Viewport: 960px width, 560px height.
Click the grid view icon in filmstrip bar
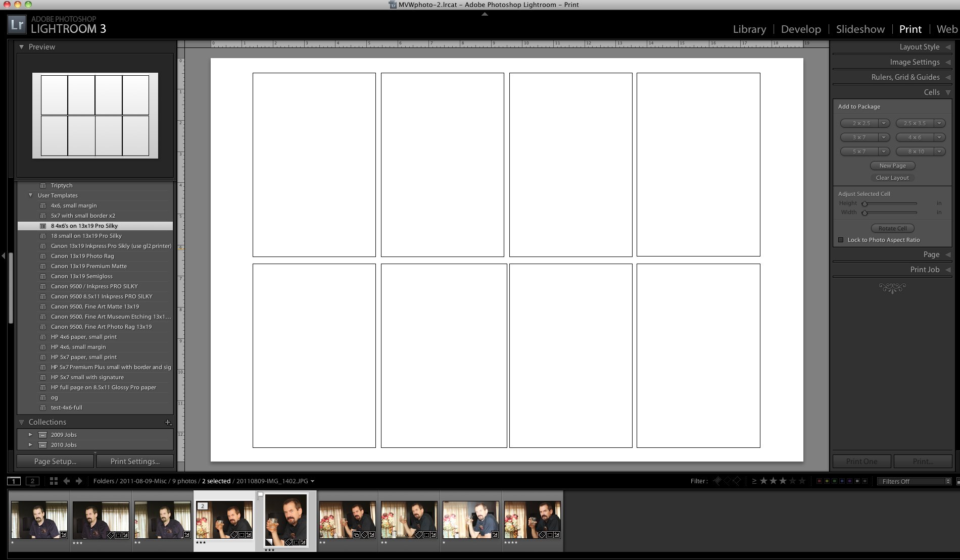54,481
